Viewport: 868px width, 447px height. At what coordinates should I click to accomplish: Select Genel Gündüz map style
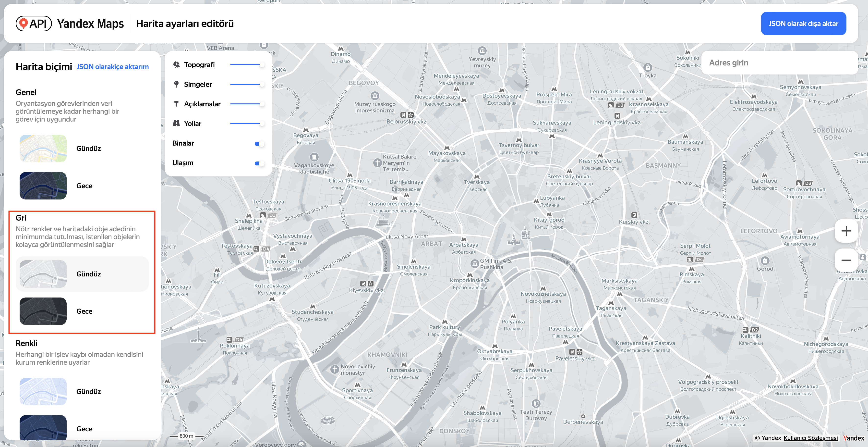(82, 149)
